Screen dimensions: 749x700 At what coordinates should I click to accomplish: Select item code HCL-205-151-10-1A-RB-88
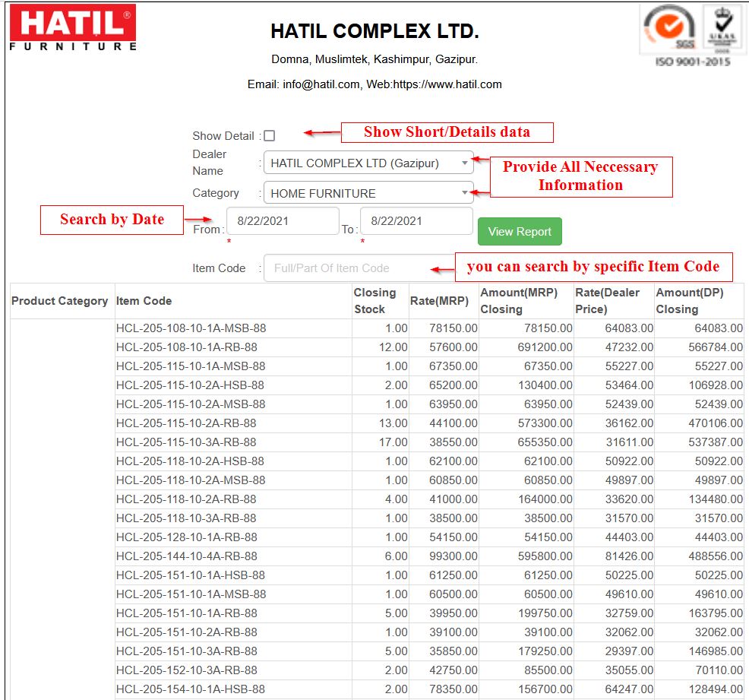pyautogui.click(x=186, y=613)
